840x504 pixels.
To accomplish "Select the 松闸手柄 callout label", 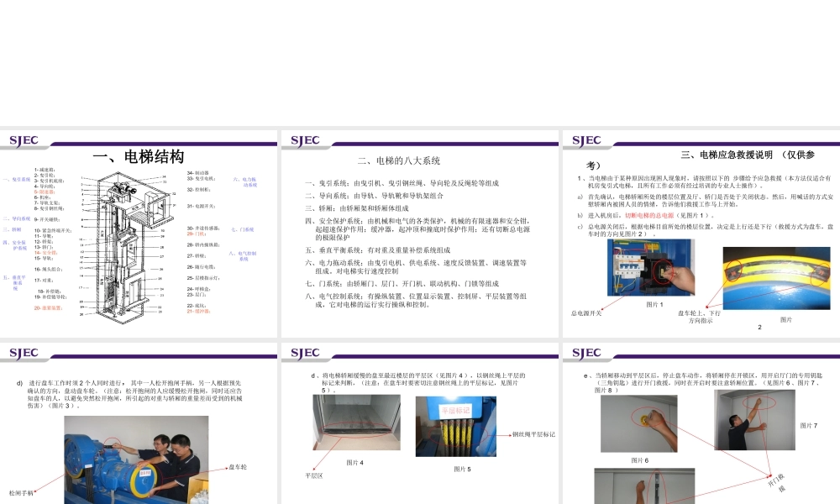I will coord(21,493).
